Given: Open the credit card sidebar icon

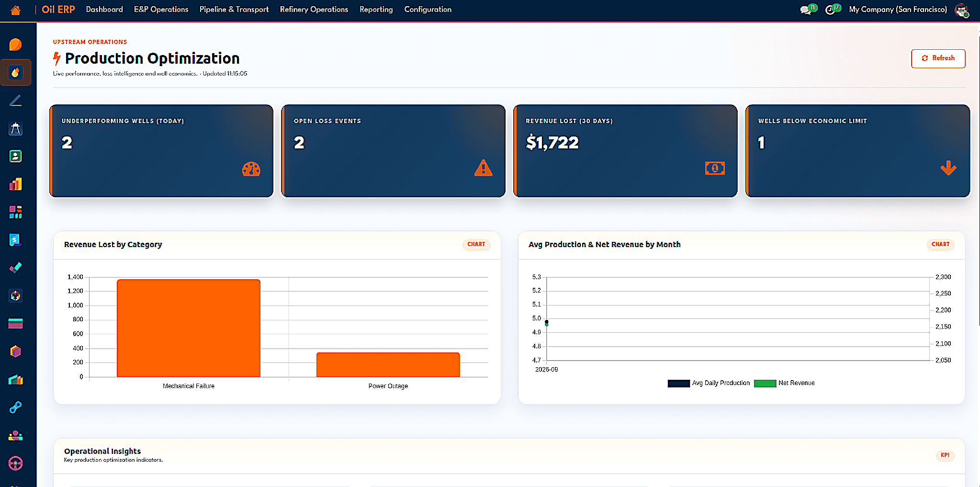Looking at the screenshot, I should [x=15, y=324].
